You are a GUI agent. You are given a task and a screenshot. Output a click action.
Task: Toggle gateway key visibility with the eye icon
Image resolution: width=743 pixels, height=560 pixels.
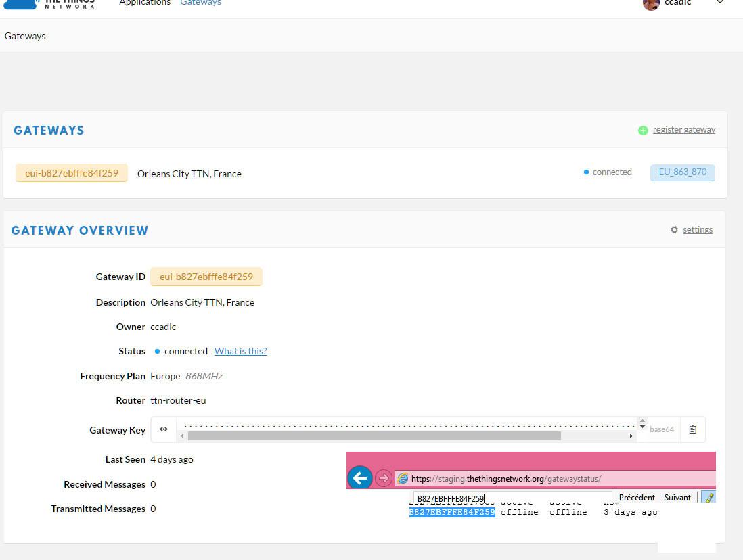(164, 429)
